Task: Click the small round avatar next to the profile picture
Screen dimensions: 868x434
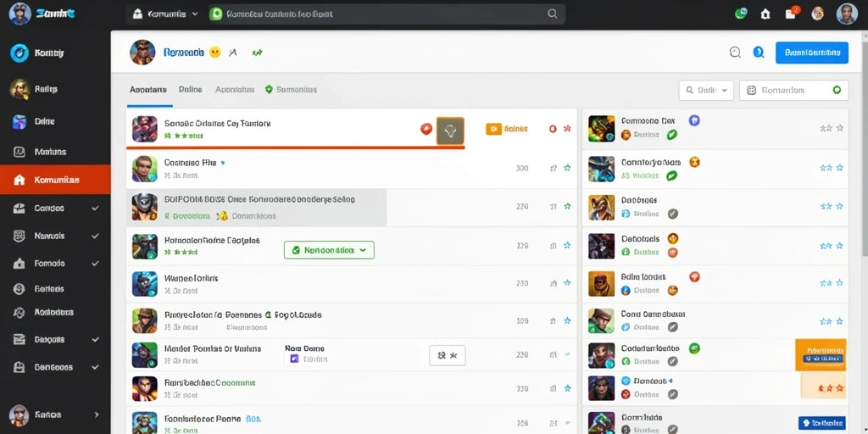Action: pyautogui.click(x=818, y=14)
